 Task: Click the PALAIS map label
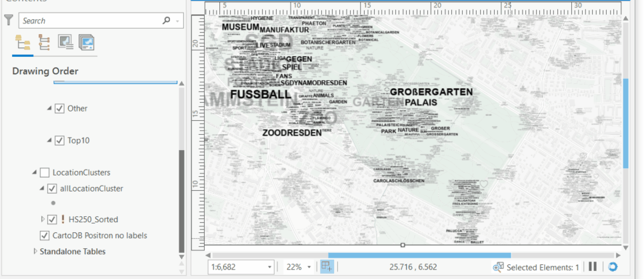click(421, 102)
